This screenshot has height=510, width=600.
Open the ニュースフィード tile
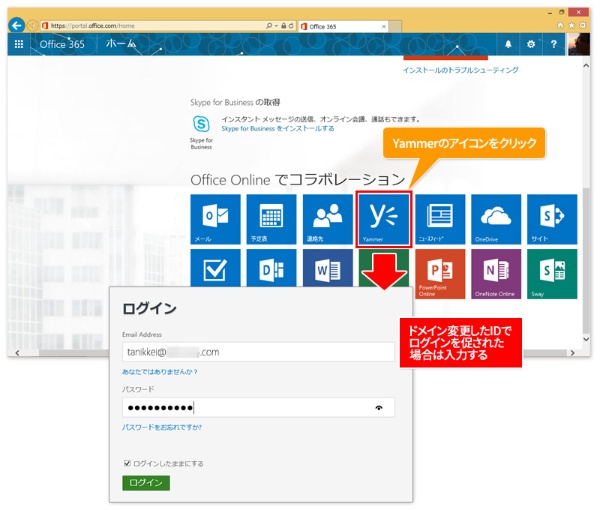[x=440, y=219]
